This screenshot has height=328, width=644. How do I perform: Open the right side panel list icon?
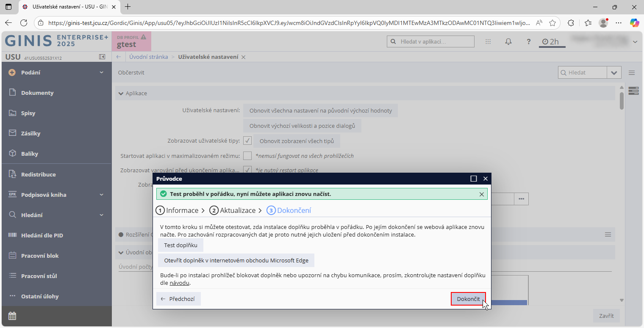point(633,91)
